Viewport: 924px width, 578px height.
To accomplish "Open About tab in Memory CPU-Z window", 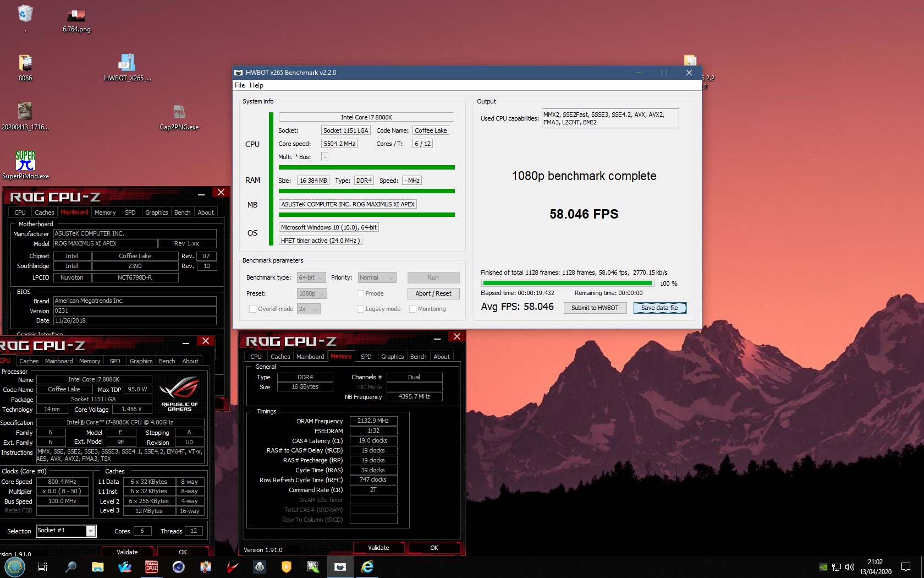I will click(x=442, y=357).
